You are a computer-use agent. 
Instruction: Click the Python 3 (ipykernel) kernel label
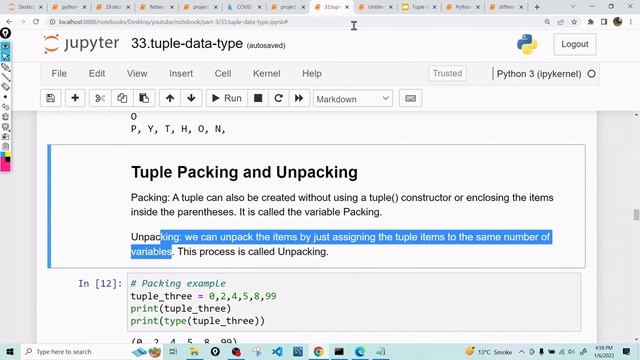pyautogui.click(x=539, y=74)
